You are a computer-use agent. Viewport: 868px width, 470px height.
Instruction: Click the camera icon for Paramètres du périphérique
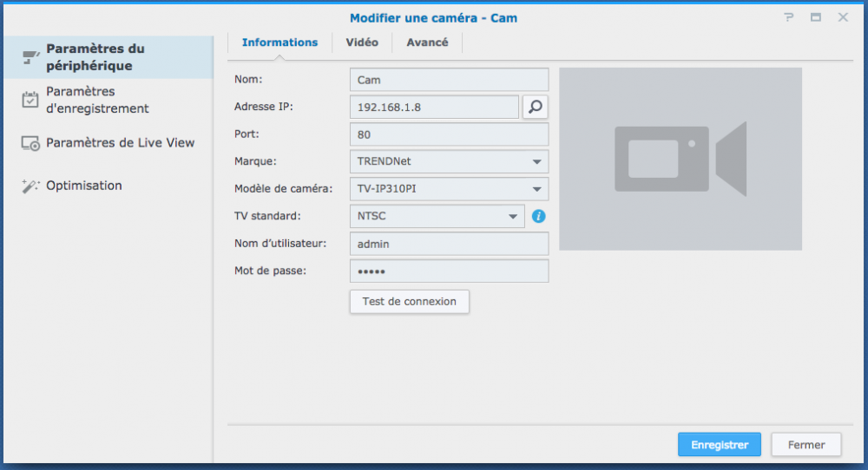tap(30, 57)
